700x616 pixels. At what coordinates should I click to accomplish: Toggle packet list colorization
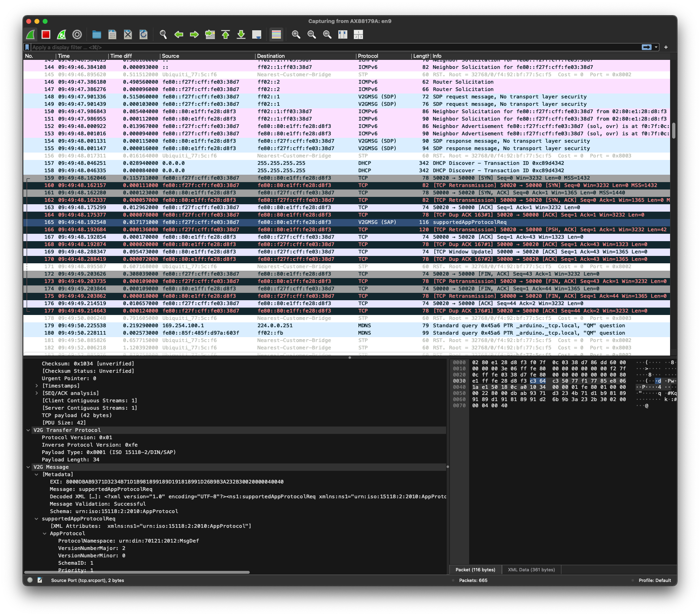276,35
